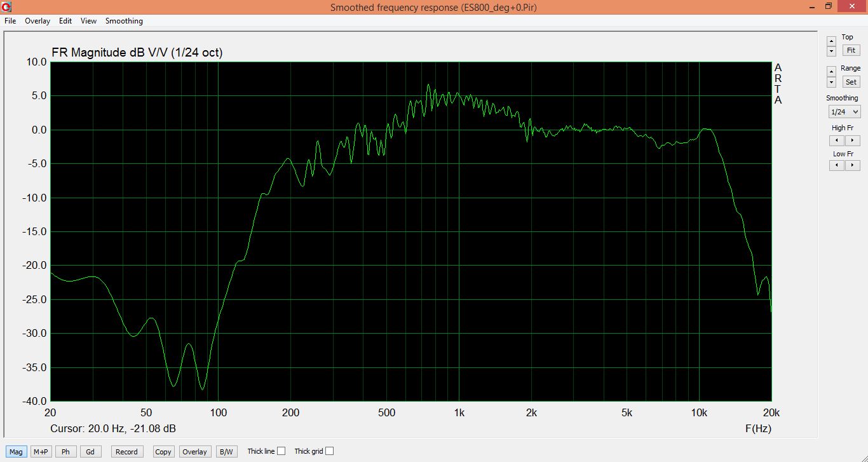Switch to Gd group delay view
The image size is (868, 462).
pyautogui.click(x=90, y=452)
